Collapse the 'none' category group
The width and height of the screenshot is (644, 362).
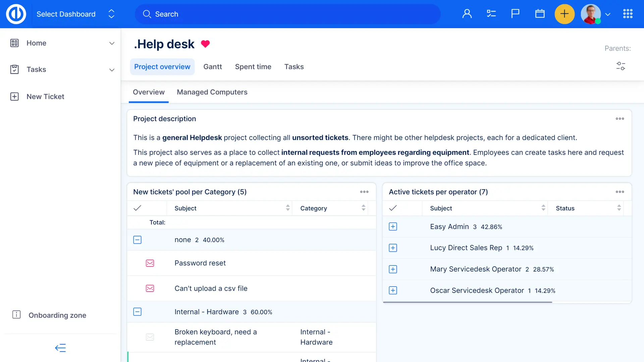(x=137, y=240)
